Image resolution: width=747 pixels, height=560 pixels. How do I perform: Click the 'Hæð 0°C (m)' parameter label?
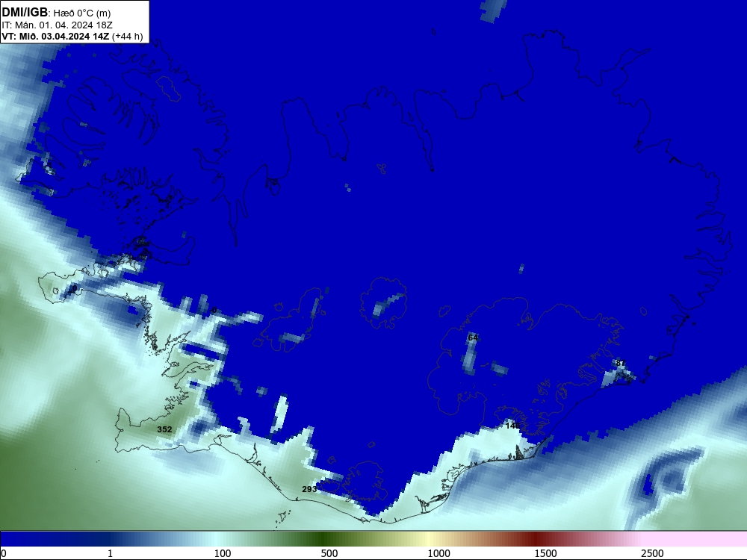pyautogui.click(x=82, y=13)
